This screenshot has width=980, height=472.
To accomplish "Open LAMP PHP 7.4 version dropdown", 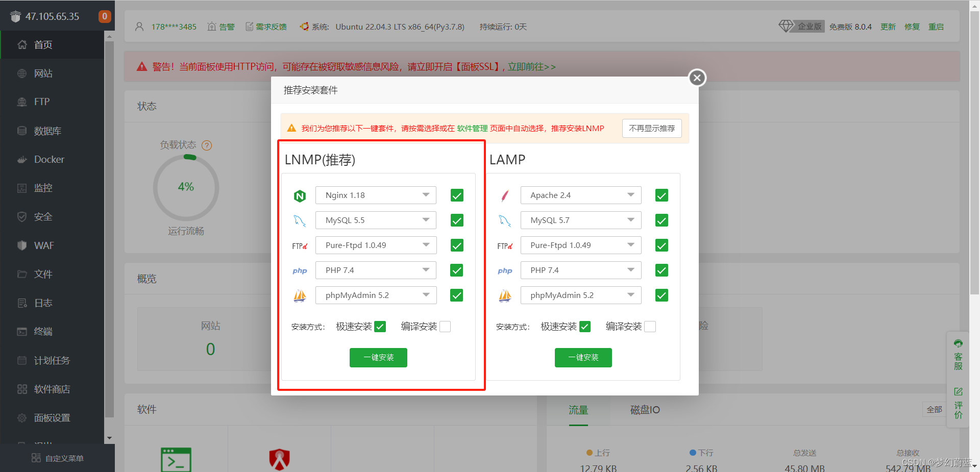I will (581, 270).
